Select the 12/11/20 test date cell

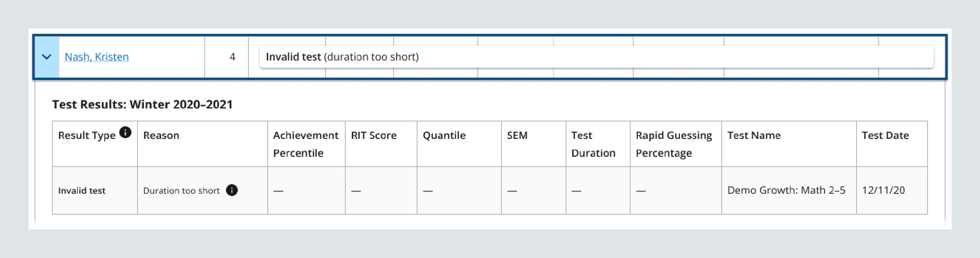click(883, 190)
